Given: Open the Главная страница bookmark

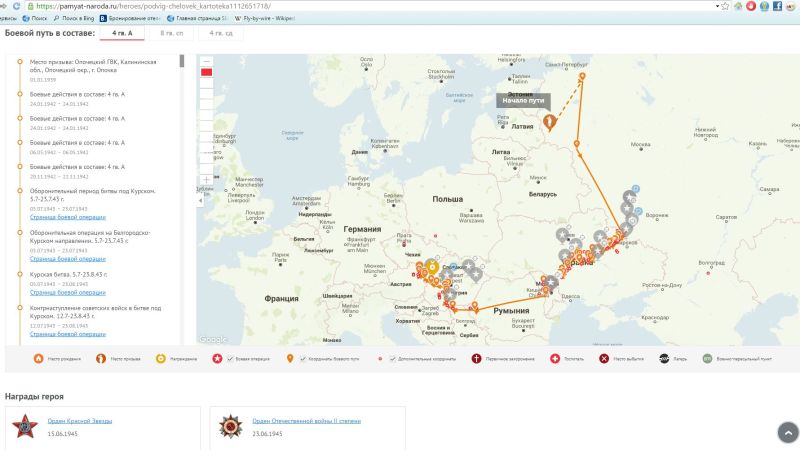Looking at the screenshot, I should [197, 18].
